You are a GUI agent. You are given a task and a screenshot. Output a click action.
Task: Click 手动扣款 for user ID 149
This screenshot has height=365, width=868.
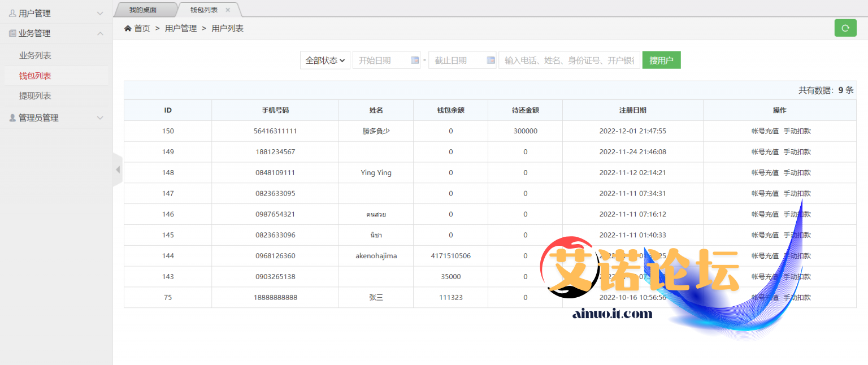click(x=797, y=152)
